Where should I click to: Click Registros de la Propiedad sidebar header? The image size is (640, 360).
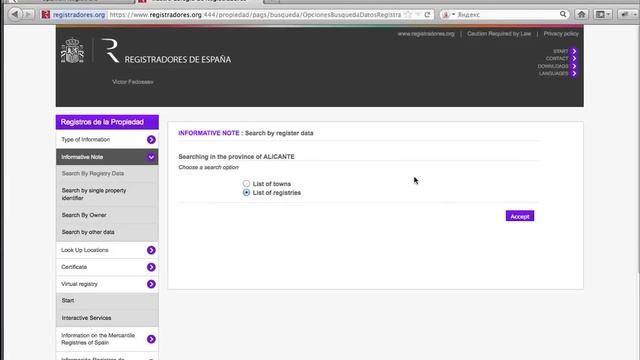click(107, 122)
